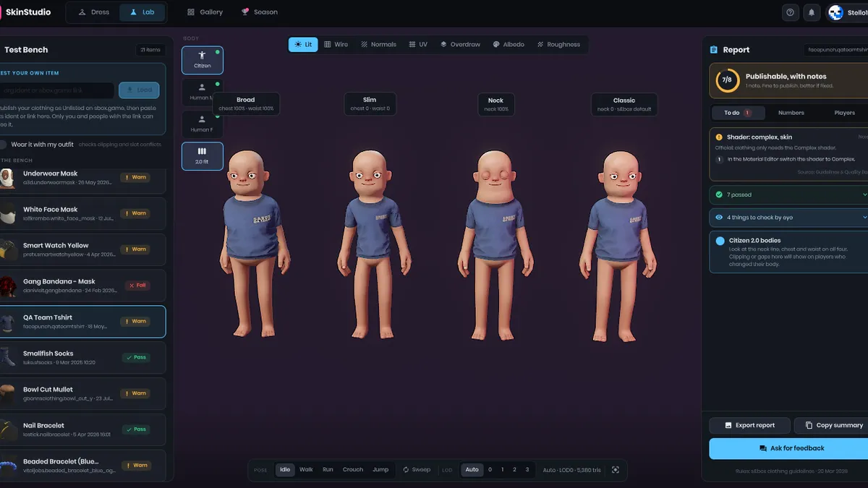The image size is (868, 488).
Task: Select the Bowl Cut Mullet item
Action: tap(82, 393)
